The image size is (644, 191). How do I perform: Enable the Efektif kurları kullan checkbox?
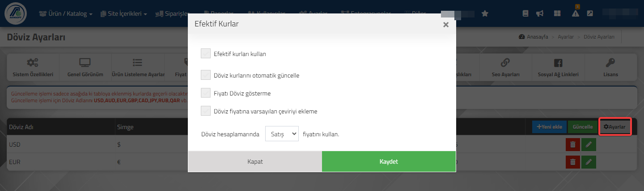click(206, 53)
